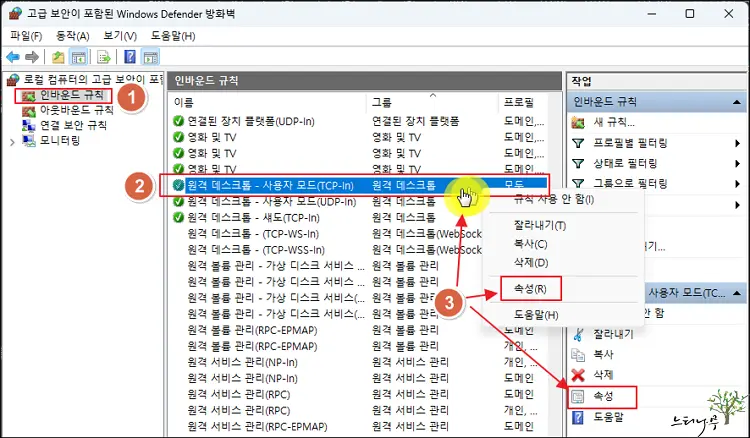Select rule 원격 데스크톱 - 사용자 모드(TCP-In)
Viewport: 750px width, 438px height.
point(270,186)
